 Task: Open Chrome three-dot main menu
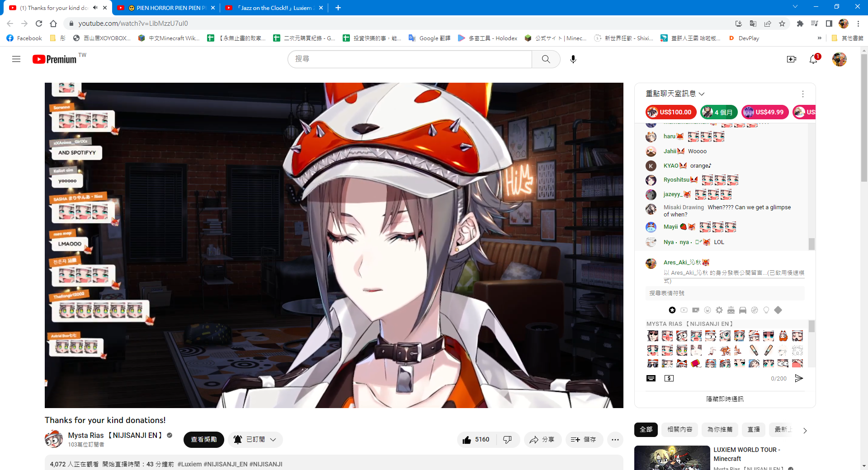(858, 23)
